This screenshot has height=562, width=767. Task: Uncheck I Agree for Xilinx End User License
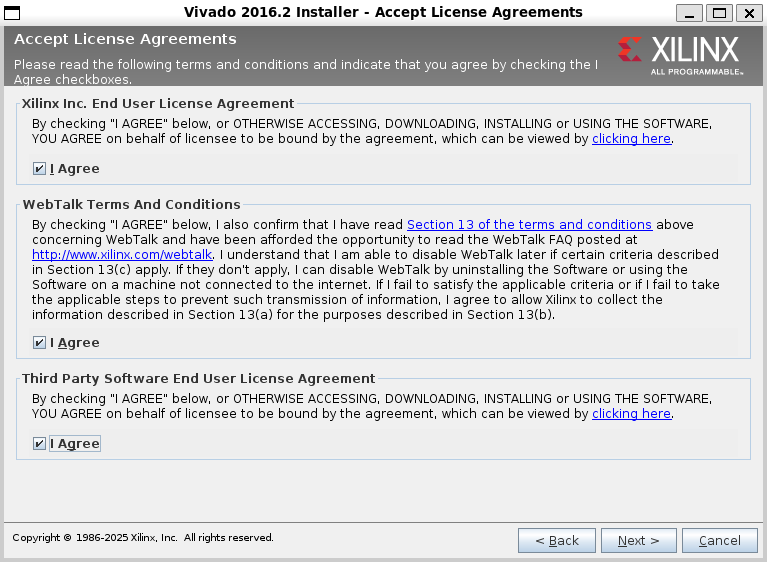[x=40, y=169]
